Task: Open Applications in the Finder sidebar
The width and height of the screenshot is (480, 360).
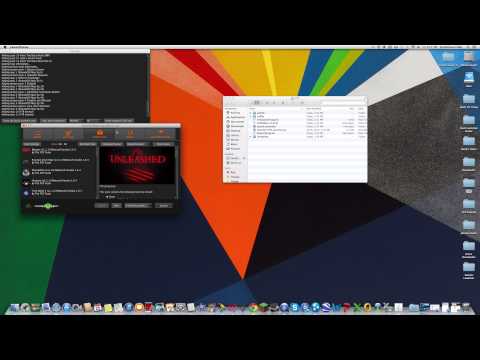Action: pyautogui.click(x=236, y=117)
